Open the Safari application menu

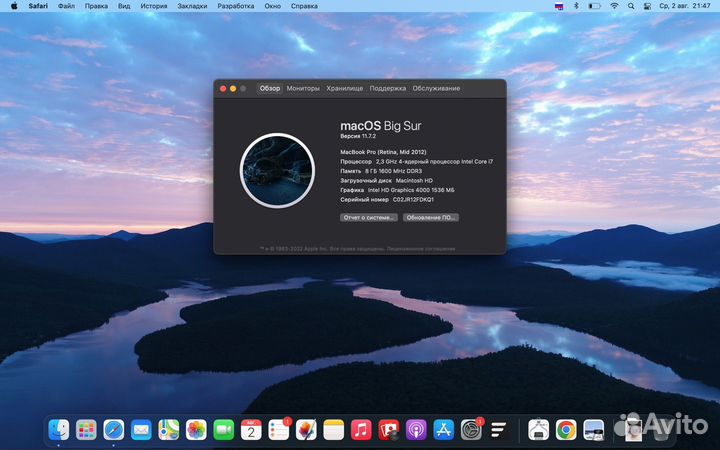click(x=38, y=6)
